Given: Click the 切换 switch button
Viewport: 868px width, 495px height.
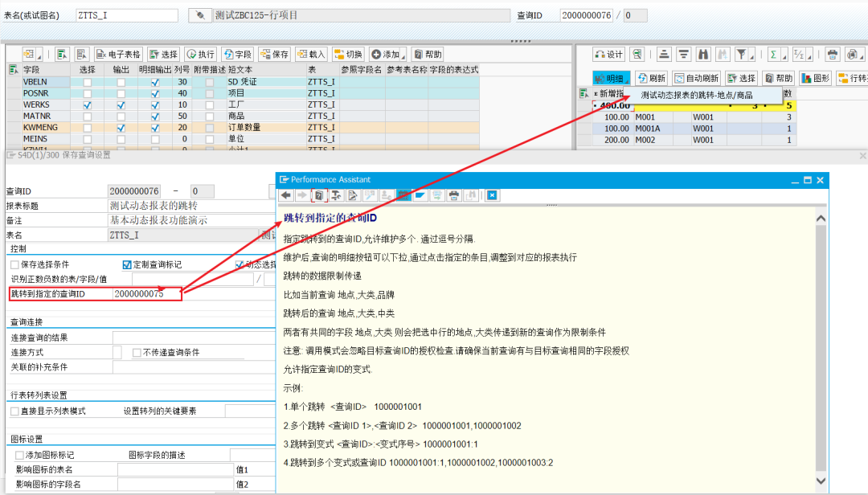Looking at the screenshot, I should (x=348, y=55).
